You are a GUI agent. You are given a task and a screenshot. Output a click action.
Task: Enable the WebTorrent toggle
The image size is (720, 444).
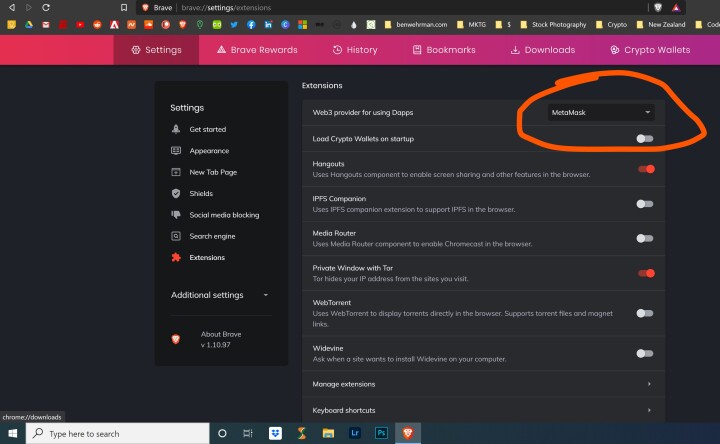click(645, 313)
